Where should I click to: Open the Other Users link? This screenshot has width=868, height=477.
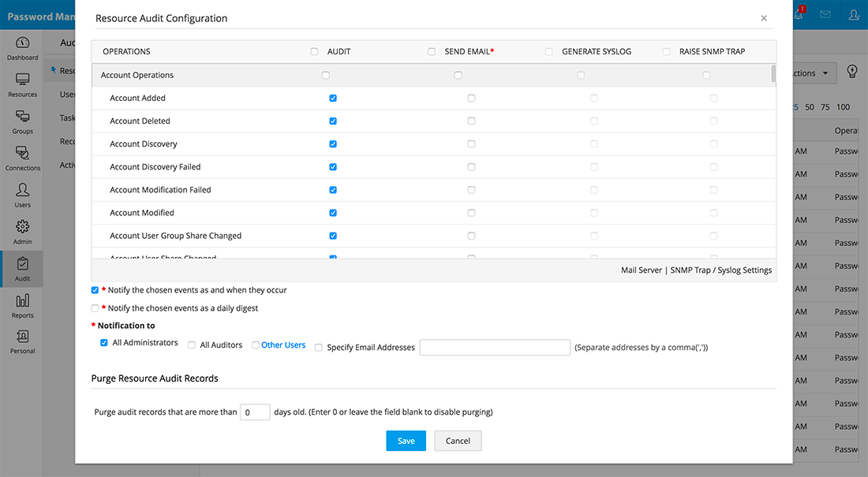tap(283, 345)
